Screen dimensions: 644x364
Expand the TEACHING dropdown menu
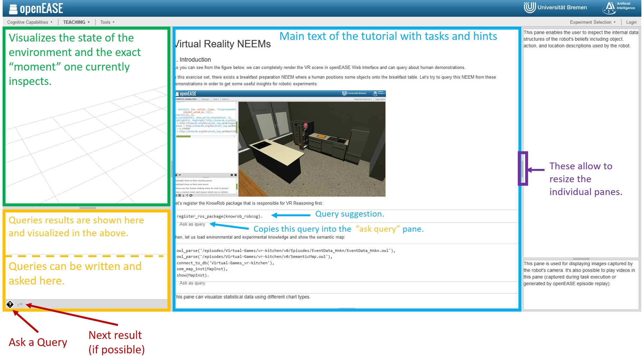pos(76,22)
